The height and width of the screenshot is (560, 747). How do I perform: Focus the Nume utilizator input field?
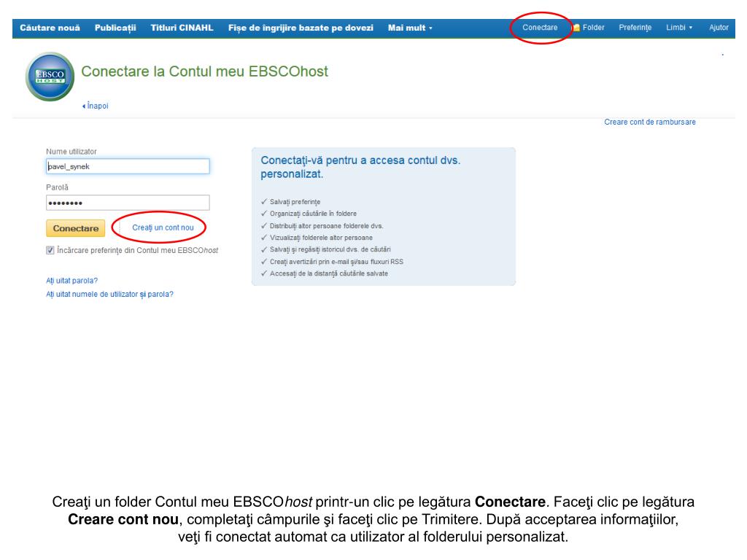(x=128, y=166)
